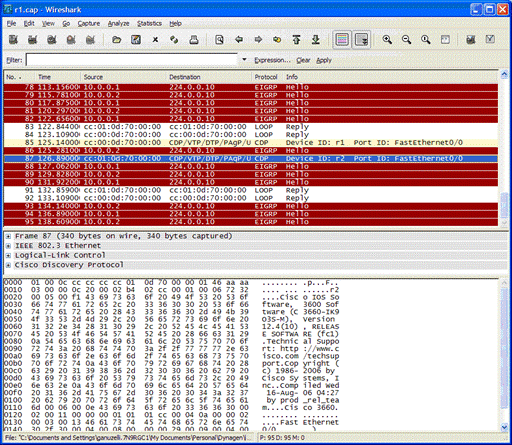Open the Go menu
The width and height of the screenshot is (512, 445).
[x=66, y=23]
